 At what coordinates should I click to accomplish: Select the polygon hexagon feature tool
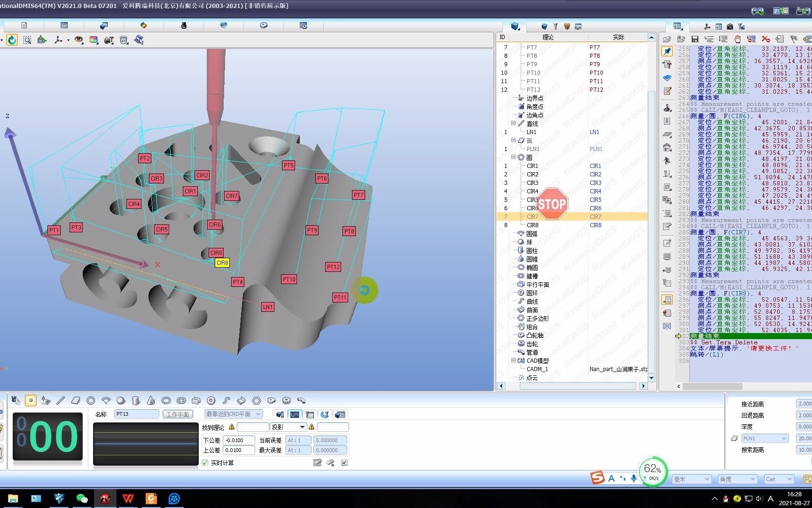[256, 401]
